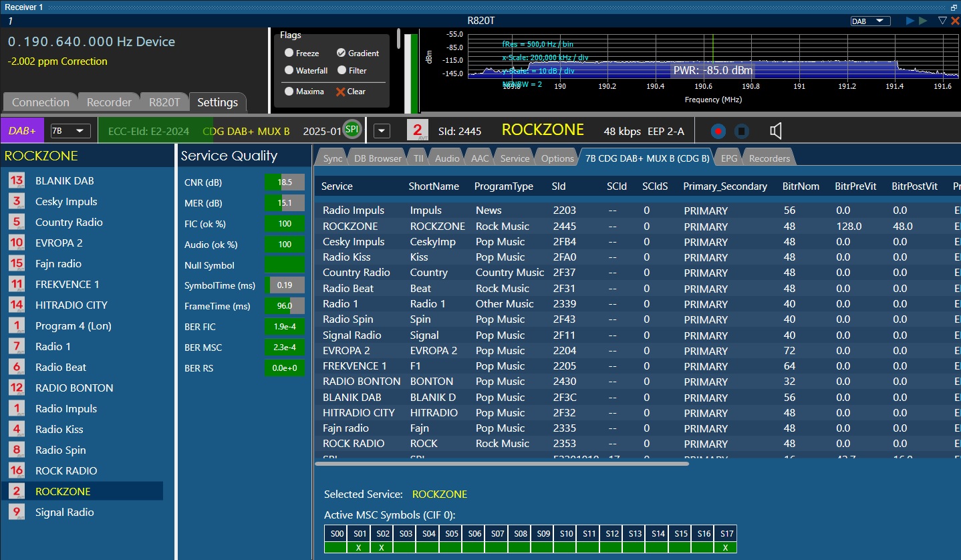The image size is (961, 560).
Task: Select Radio Impuls service icon
Action: point(17,408)
